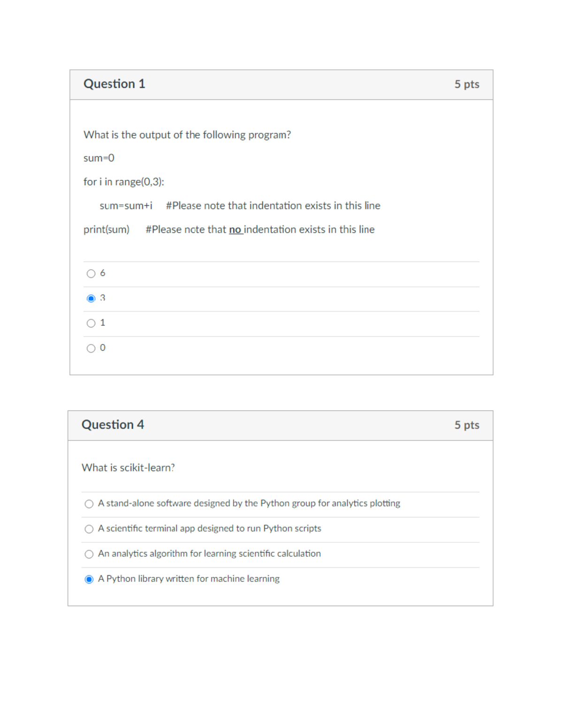Click the Question 1 heading
Image resolution: width=563 pixels, height=728 pixels.
point(114,84)
